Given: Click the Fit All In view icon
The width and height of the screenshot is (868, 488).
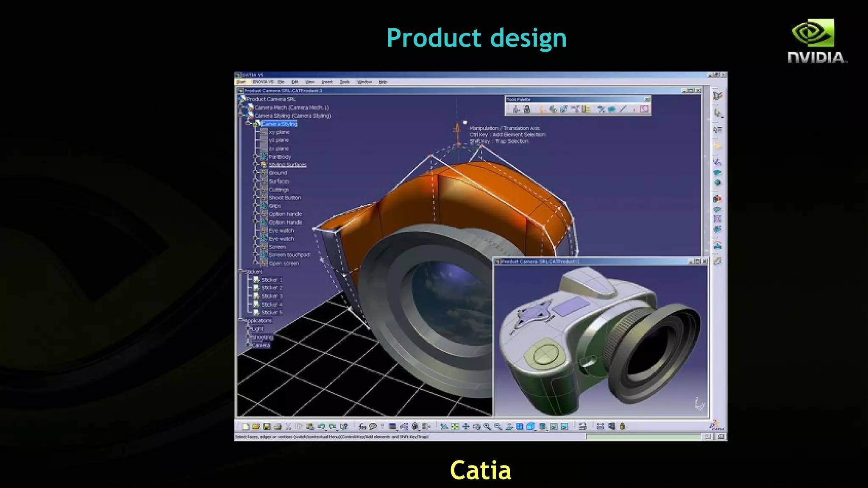Looking at the screenshot, I should tap(455, 426).
